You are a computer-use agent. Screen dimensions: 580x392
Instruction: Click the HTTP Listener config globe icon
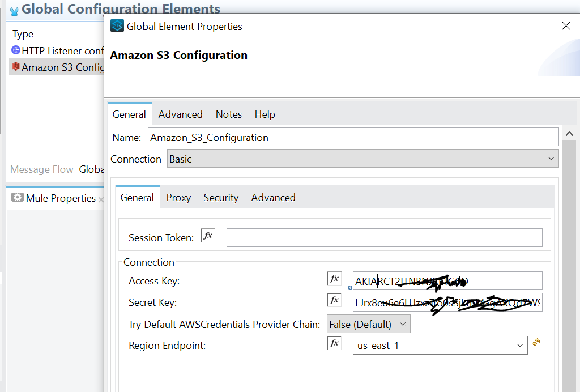click(16, 50)
